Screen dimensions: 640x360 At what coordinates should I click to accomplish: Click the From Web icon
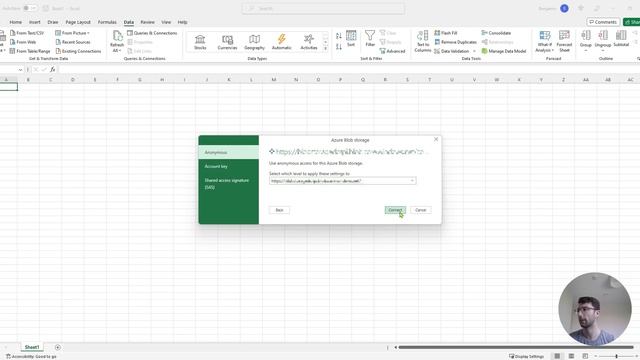12,42
